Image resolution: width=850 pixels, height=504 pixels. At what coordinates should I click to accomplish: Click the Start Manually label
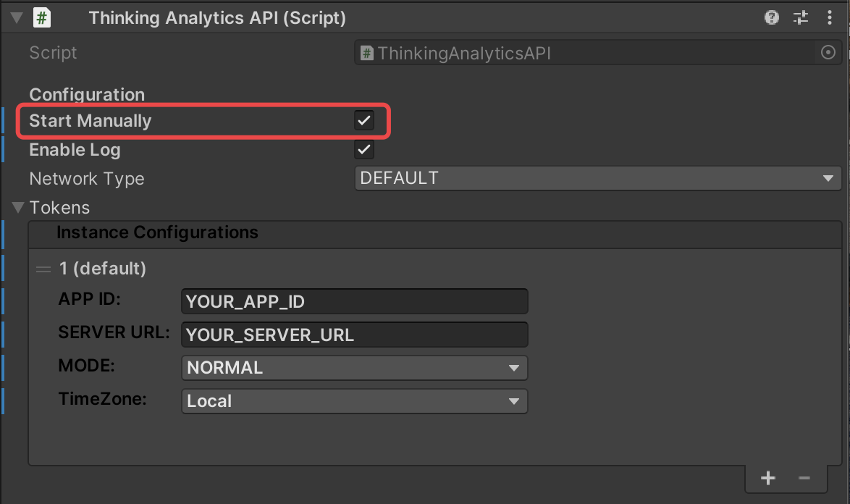(x=91, y=121)
